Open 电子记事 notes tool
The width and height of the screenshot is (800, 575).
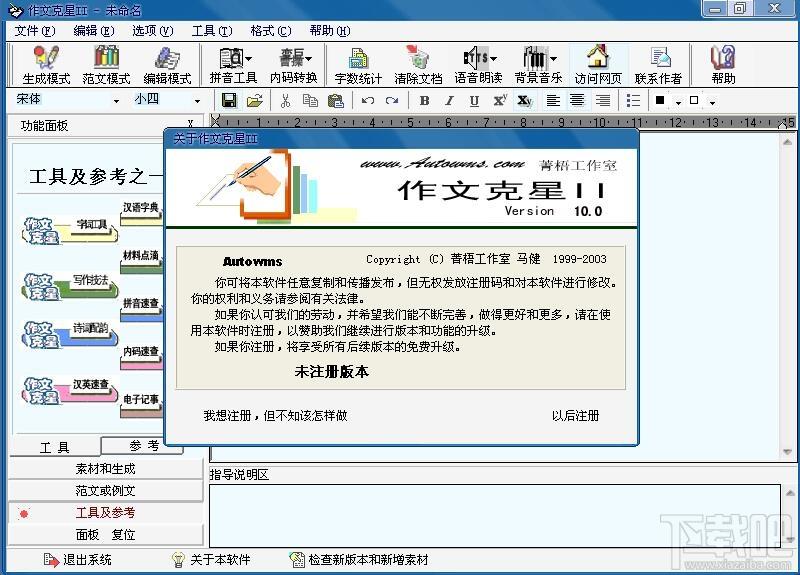click(x=141, y=404)
